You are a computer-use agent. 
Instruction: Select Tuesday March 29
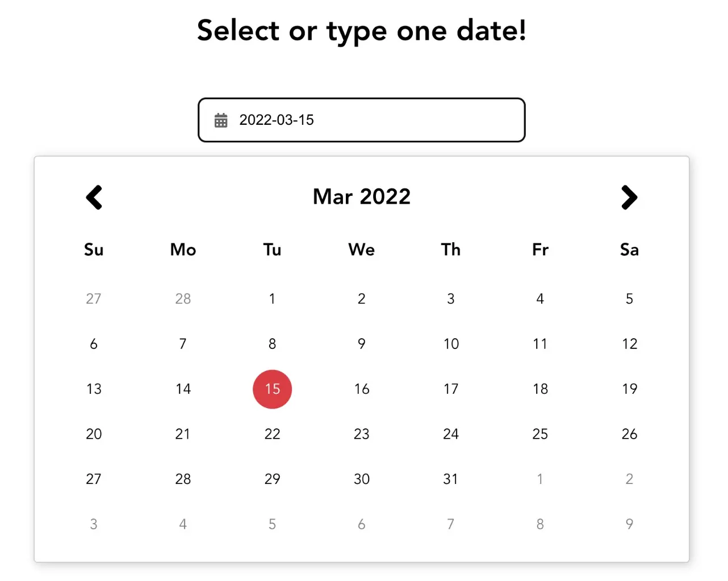[x=273, y=479]
